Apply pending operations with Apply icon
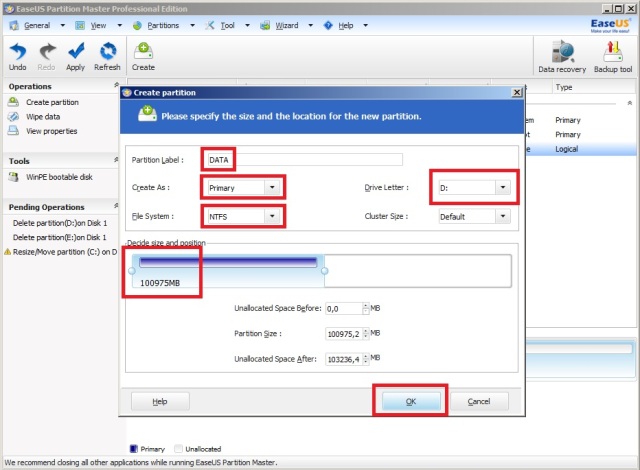This screenshot has width=640, height=470. (x=76, y=51)
